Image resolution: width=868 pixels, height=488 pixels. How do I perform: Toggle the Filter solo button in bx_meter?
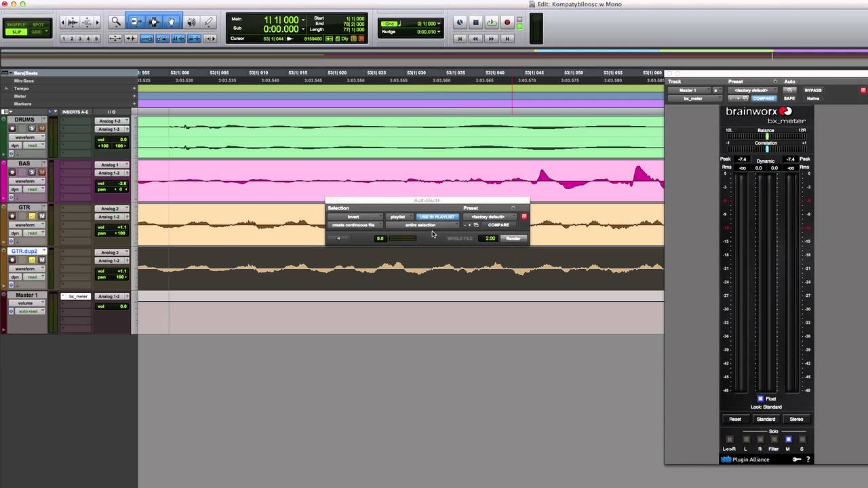tap(774, 439)
